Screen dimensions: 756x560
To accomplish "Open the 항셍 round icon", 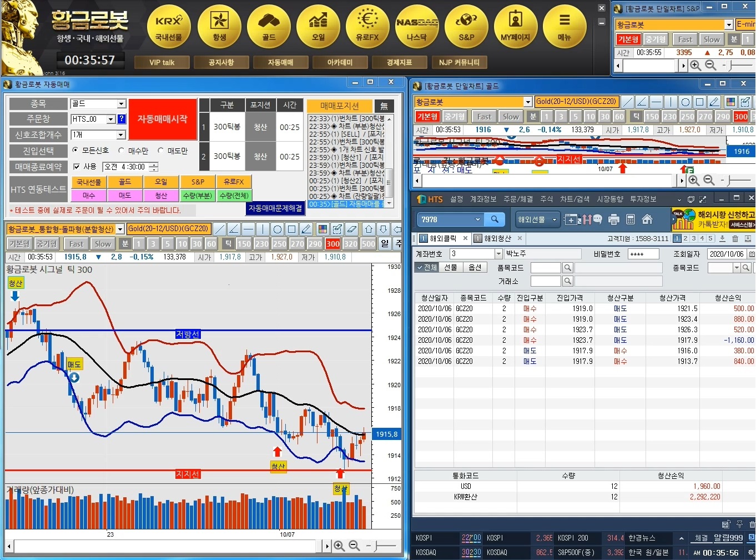I will [219, 26].
